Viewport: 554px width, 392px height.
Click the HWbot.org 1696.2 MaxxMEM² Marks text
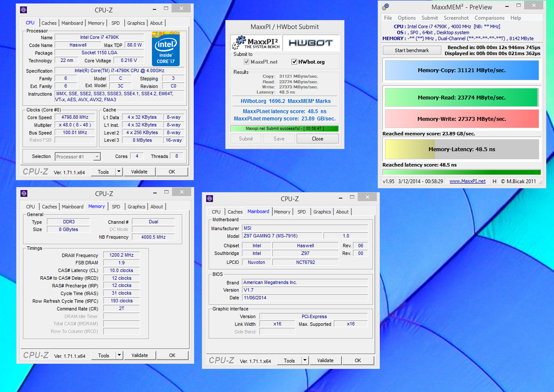coord(286,101)
